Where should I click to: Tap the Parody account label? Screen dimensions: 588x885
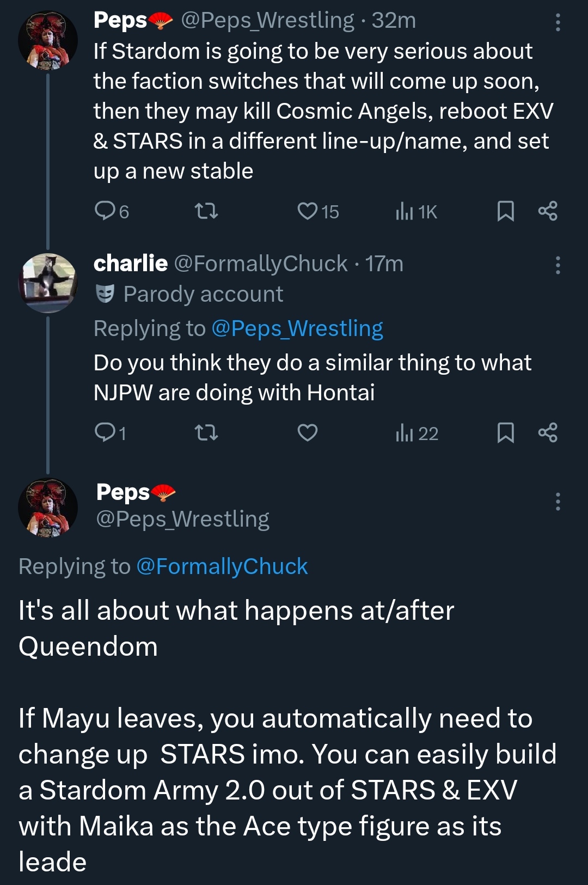(x=203, y=294)
